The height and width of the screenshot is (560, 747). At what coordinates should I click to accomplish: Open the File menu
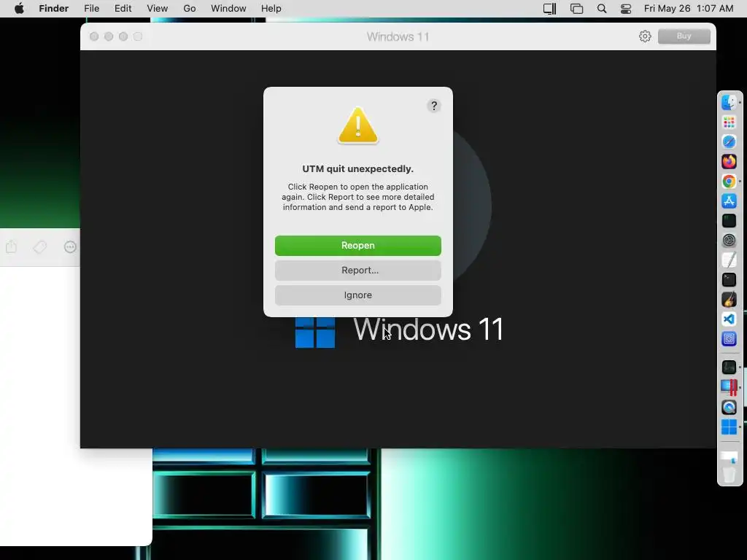[x=91, y=8]
